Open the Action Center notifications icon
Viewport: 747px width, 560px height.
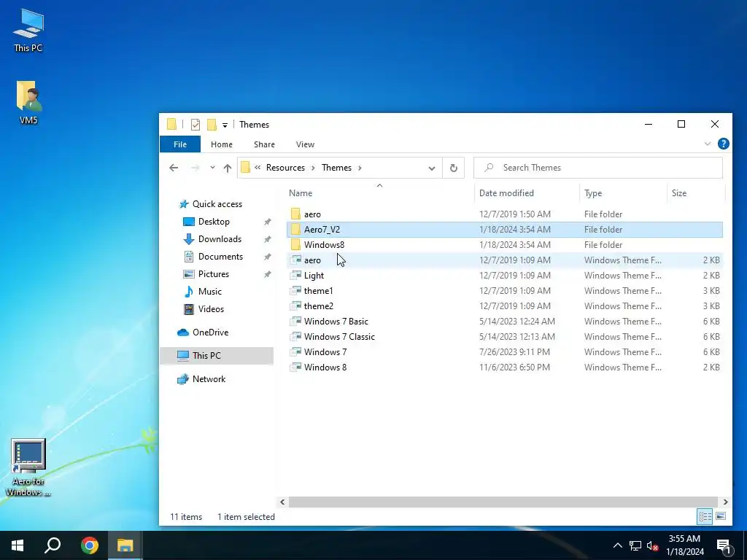pos(724,545)
